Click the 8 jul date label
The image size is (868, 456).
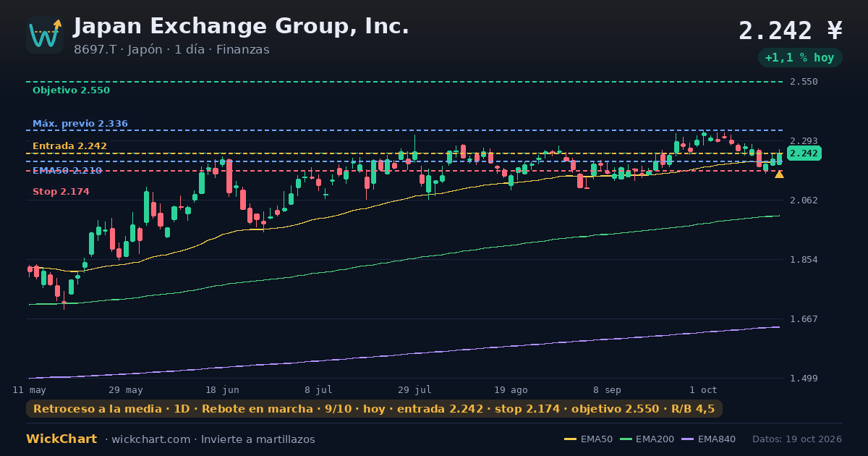(x=318, y=389)
